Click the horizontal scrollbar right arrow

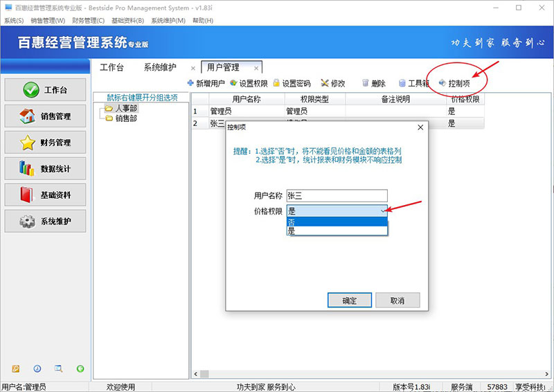547,373
